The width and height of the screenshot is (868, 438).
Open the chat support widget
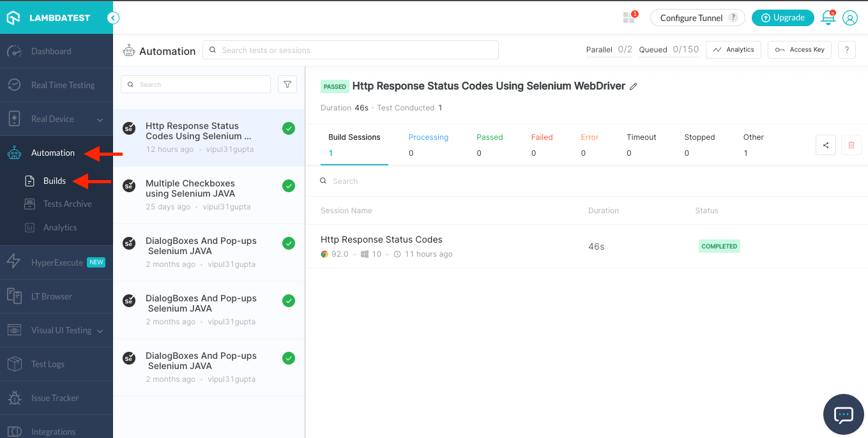[x=843, y=414]
